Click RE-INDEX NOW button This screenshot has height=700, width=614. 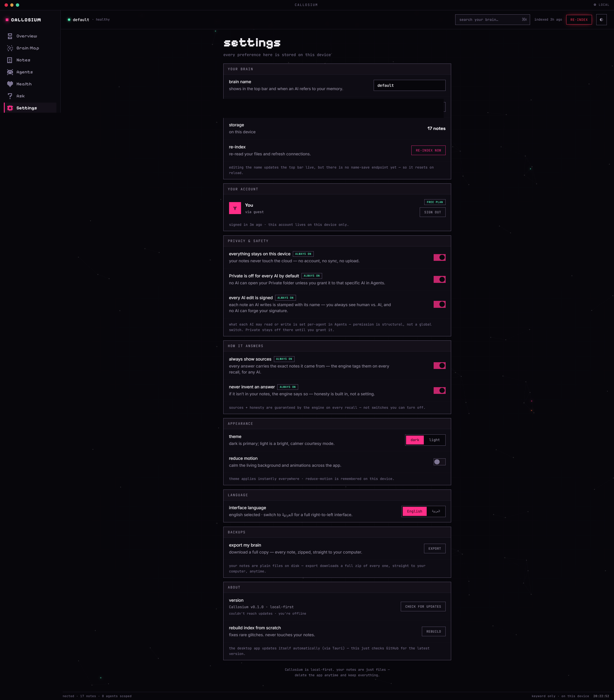click(x=428, y=150)
